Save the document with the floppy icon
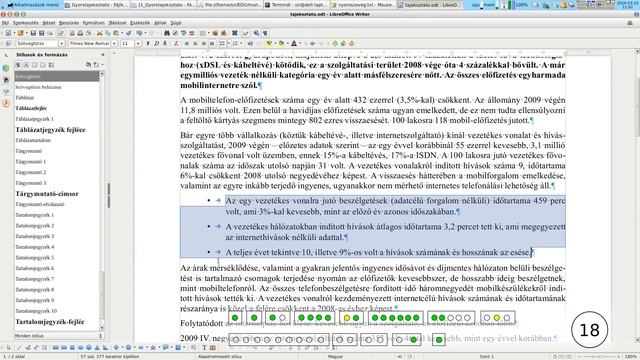This screenshot has height=360, width=640. (33, 33)
